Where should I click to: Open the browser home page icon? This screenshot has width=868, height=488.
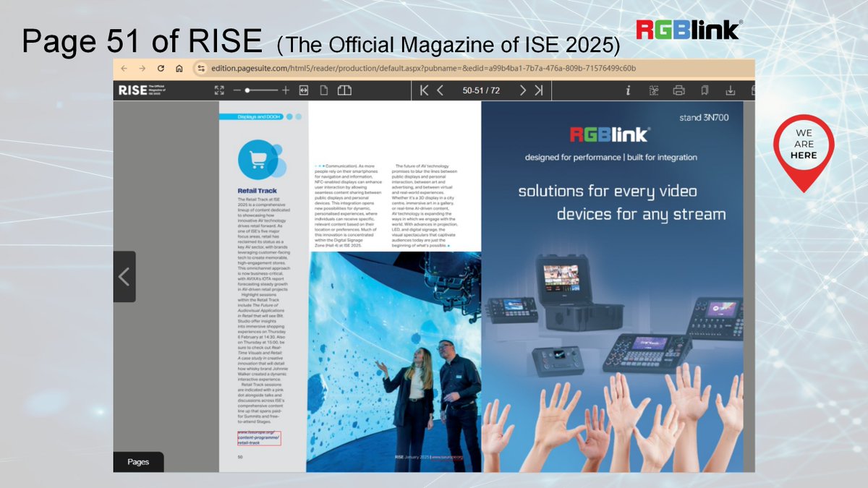(x=179, y=69)
